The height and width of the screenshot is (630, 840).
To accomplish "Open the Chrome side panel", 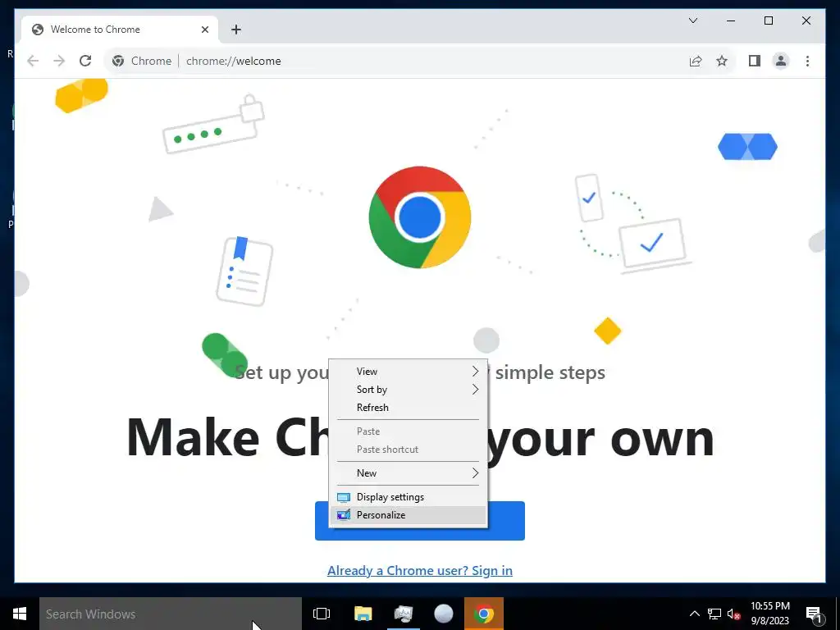I will click(x=755, y=61).
